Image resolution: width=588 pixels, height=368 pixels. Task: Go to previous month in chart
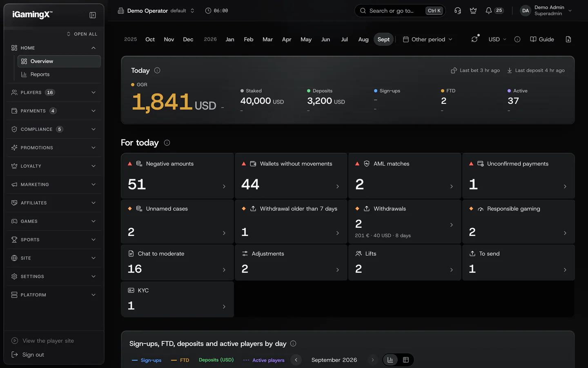(296, 360)
